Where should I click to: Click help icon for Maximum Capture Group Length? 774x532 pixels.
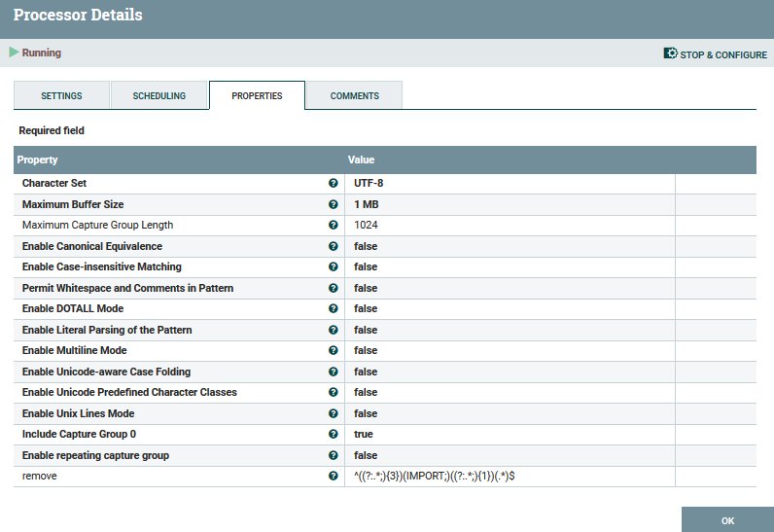pos(334,225)
